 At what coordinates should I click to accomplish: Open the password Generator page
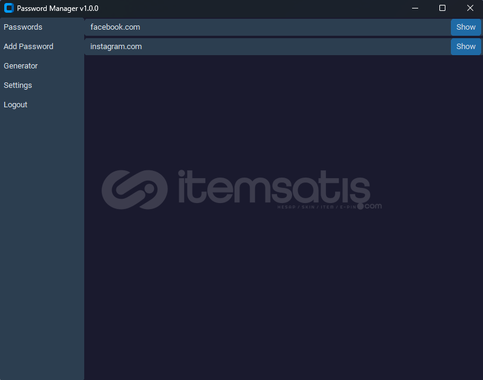(21, 66)
